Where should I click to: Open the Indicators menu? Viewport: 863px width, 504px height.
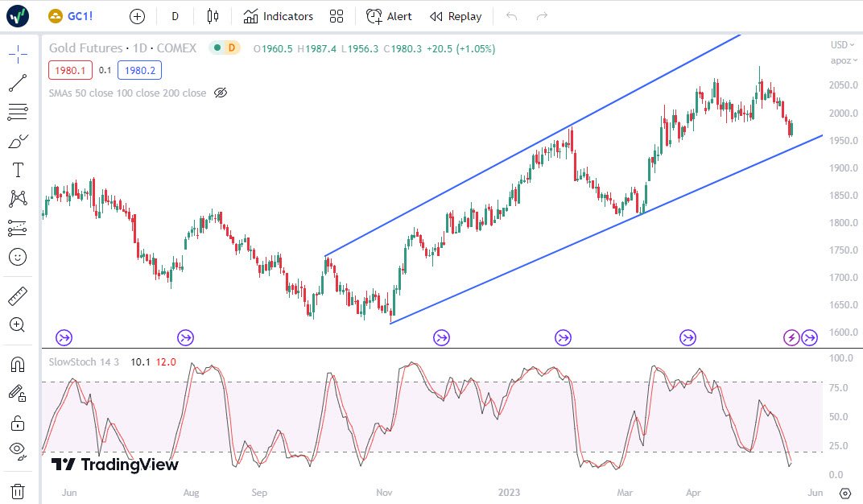(279, 16)
